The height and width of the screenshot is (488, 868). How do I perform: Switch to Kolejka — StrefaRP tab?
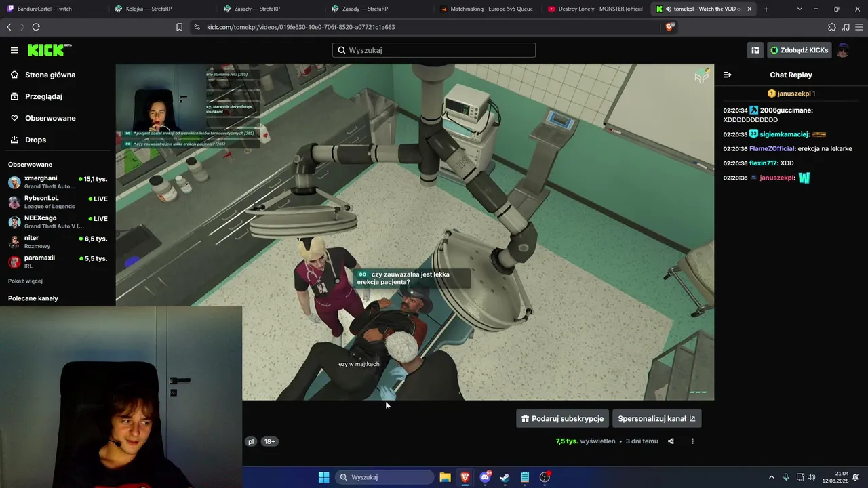[163, 9]
